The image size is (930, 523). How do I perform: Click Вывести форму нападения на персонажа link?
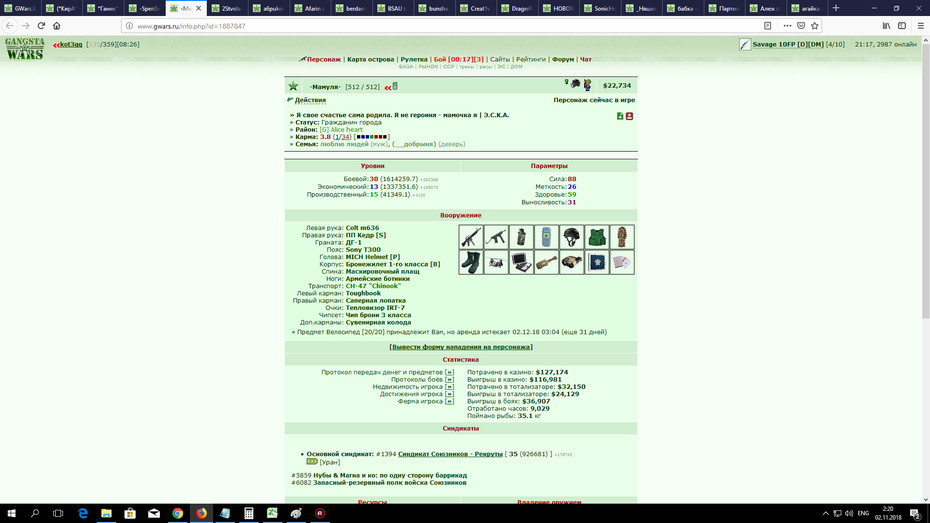click(x=461, y=347)
